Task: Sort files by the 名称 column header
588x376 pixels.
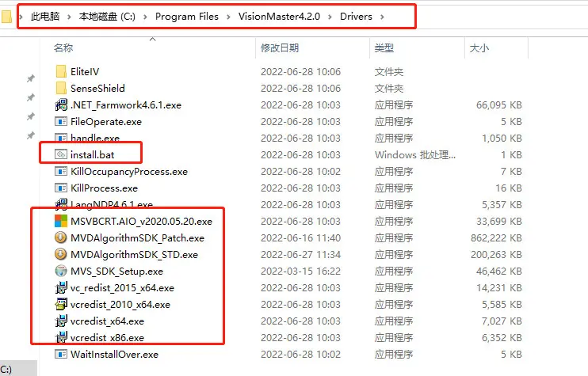Action: [x=63, y=48]
